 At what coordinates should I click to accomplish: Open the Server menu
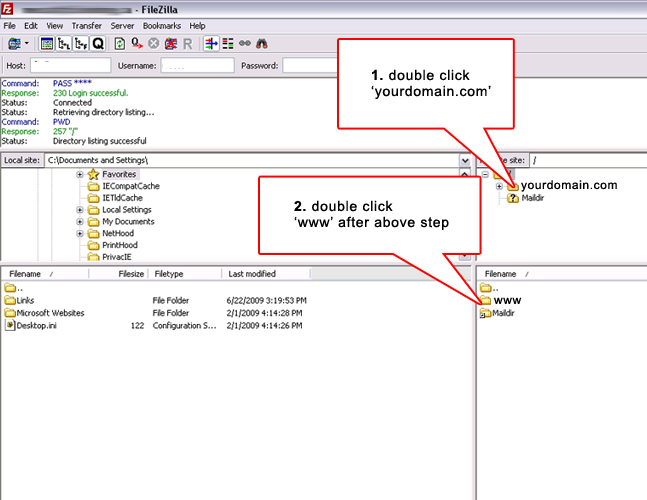coord(122,26)
